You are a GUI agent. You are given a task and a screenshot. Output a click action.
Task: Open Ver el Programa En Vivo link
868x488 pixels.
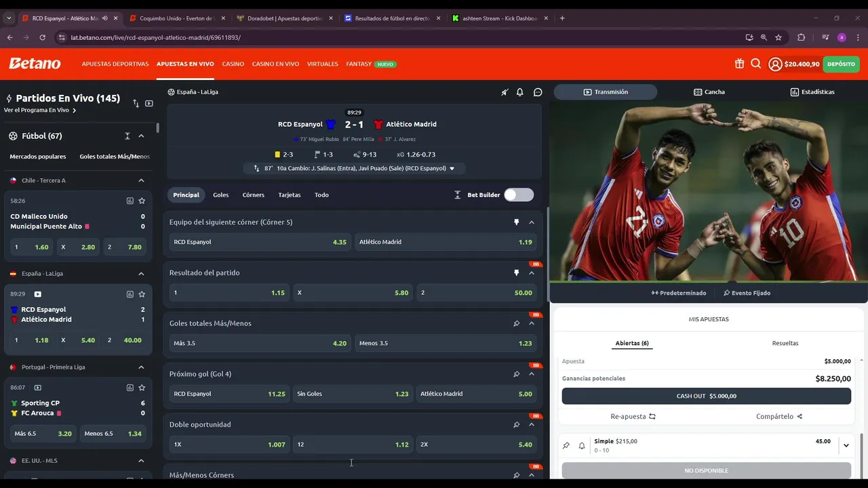[40, 110]
